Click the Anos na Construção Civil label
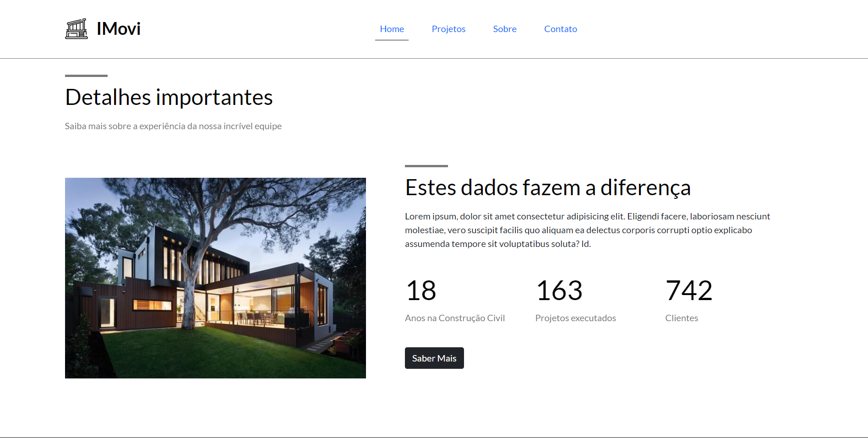 454,318
